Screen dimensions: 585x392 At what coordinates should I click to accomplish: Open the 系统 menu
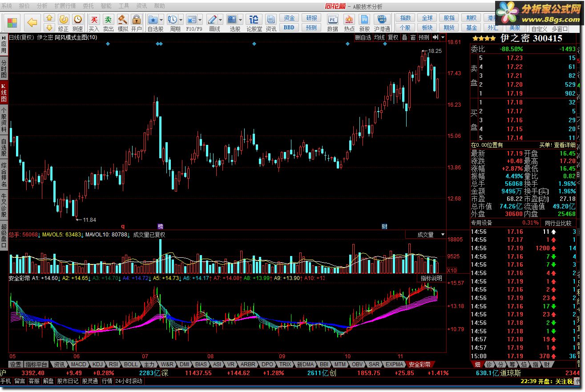pos(8,6)
